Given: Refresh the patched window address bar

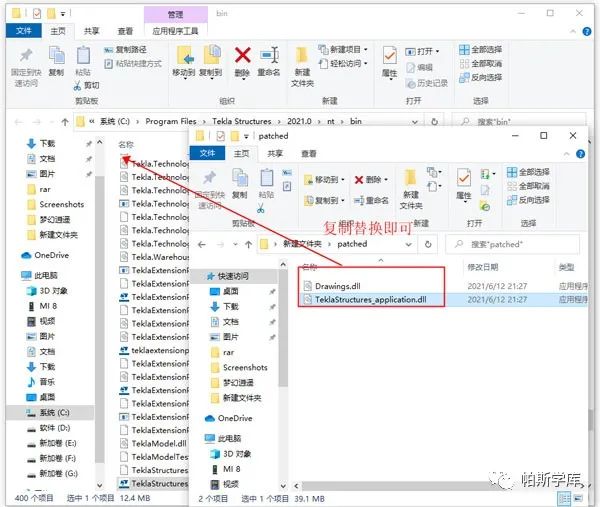Looking at the screenshot, I should [x=428, y=244].
